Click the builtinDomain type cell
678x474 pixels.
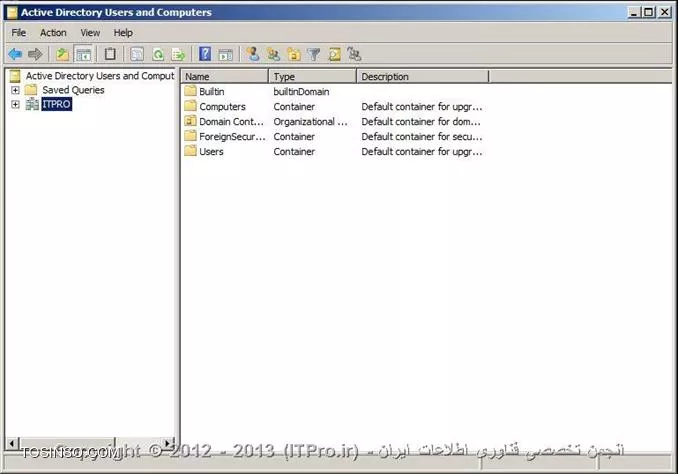(301, 92)
